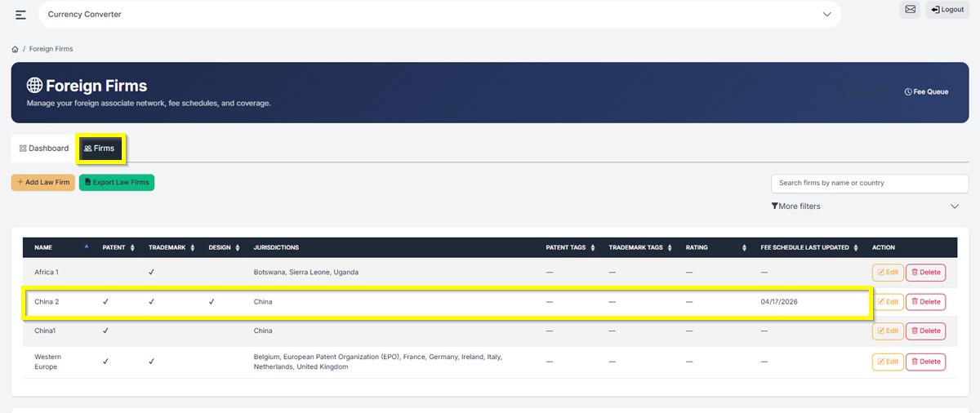
Task: Expand the Currency Converter dropdown
Action: (826, 15)
